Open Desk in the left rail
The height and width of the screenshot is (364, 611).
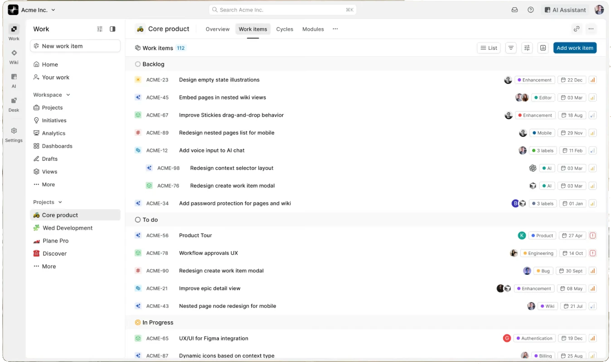point(14,105)
